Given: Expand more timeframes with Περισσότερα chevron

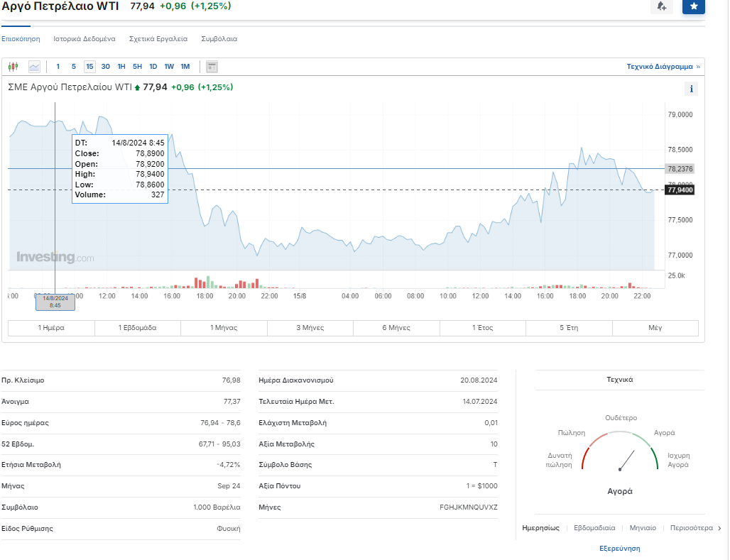Looking at the screenshot, I should pyautogui.click(x=719, y=528).
